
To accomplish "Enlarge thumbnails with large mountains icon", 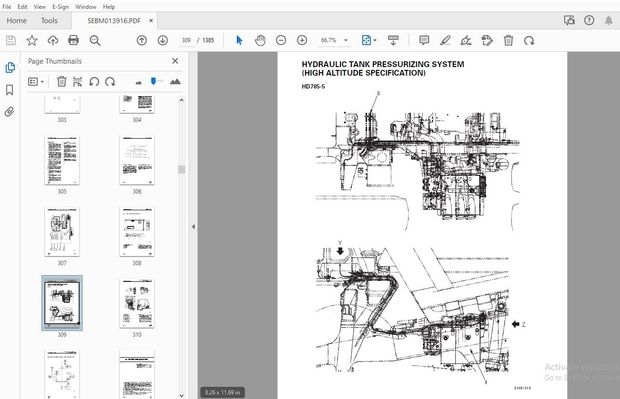I will pos(175,81).
